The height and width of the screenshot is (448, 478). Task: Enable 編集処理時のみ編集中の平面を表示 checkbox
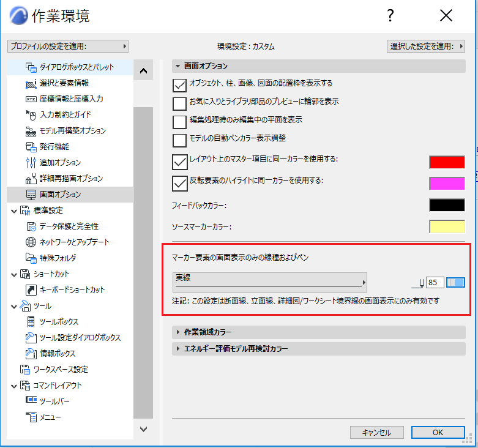click(179, 122)
